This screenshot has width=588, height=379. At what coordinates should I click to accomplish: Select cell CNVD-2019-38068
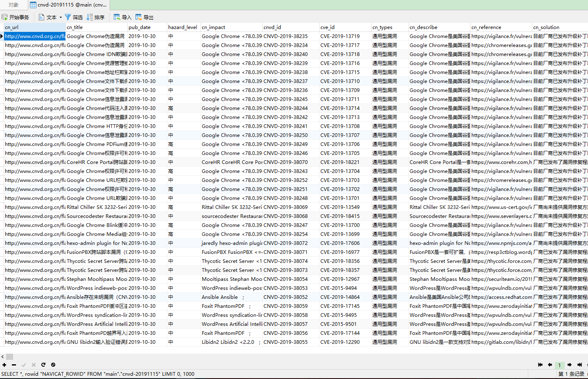[291, 216]
